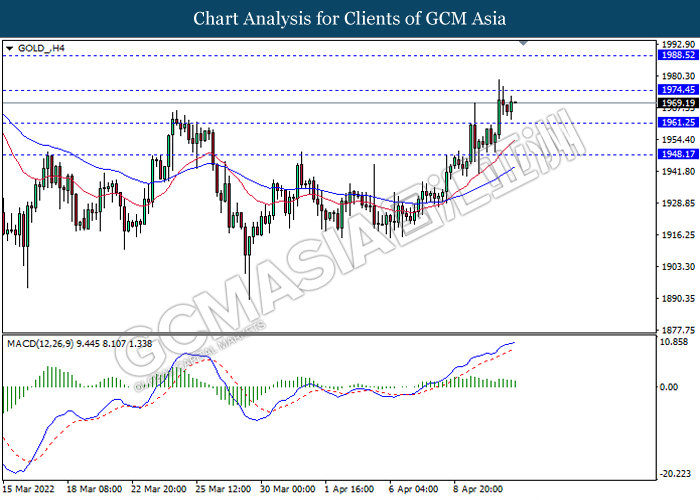Click the divider between price chart and MACD panel
Image resolution: width=700 pixels, height=500 pixels.
click(329, 333)
